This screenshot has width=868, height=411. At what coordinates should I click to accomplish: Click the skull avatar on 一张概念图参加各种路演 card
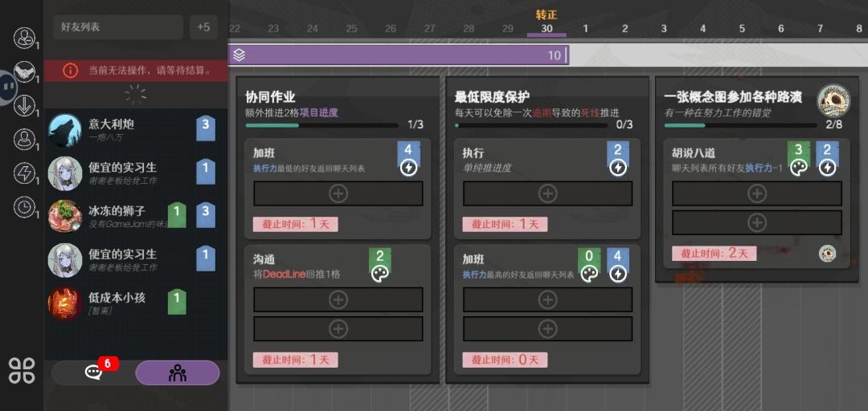point(833,100)
